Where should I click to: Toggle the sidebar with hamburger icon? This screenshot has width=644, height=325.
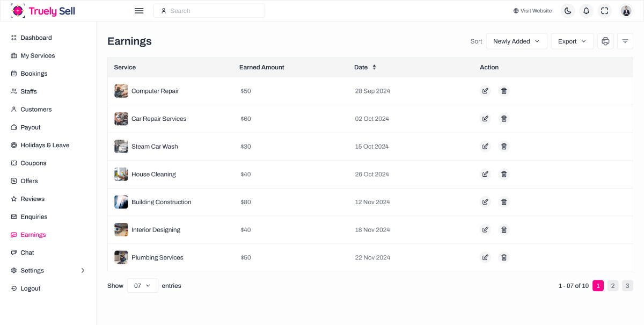pos(139,11)
